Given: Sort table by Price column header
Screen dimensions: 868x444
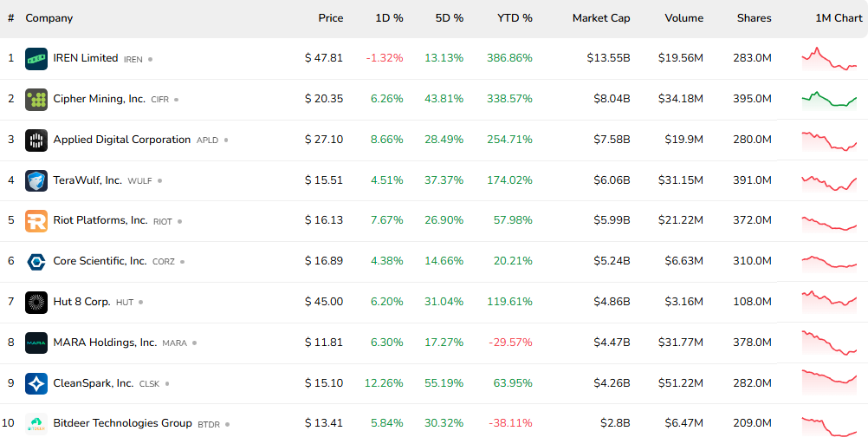Looking at the screenshot, I should (x=330, y=18).
